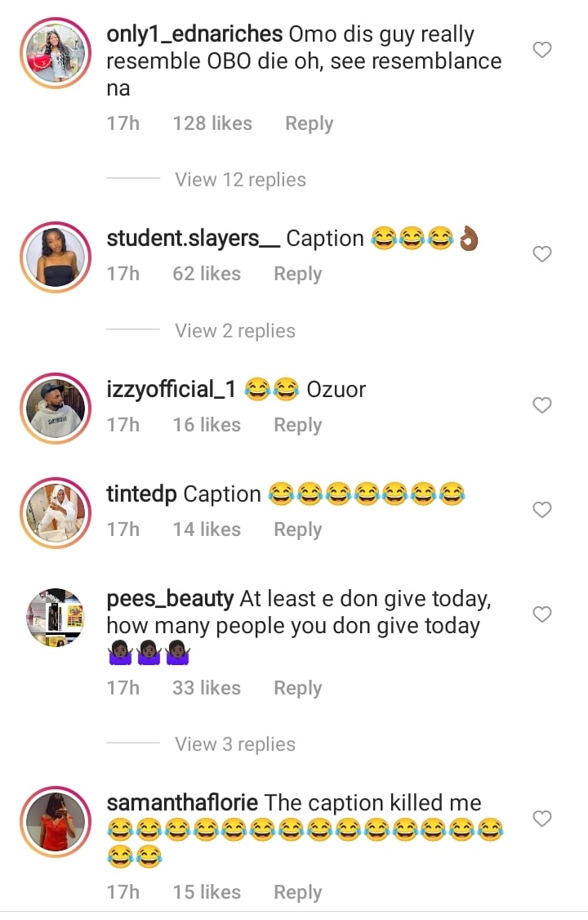Viewport: 588px width, 920px height.
Task: Like only1_ednariches' comment with heart
Action: (x=542, y=51)
